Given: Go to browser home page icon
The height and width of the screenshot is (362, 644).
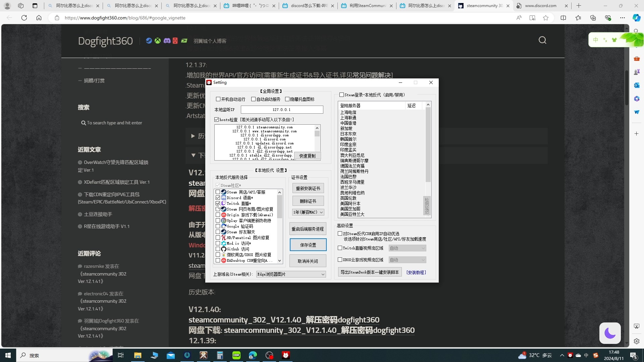Looking at the screenshot, I should pos(39,18).
